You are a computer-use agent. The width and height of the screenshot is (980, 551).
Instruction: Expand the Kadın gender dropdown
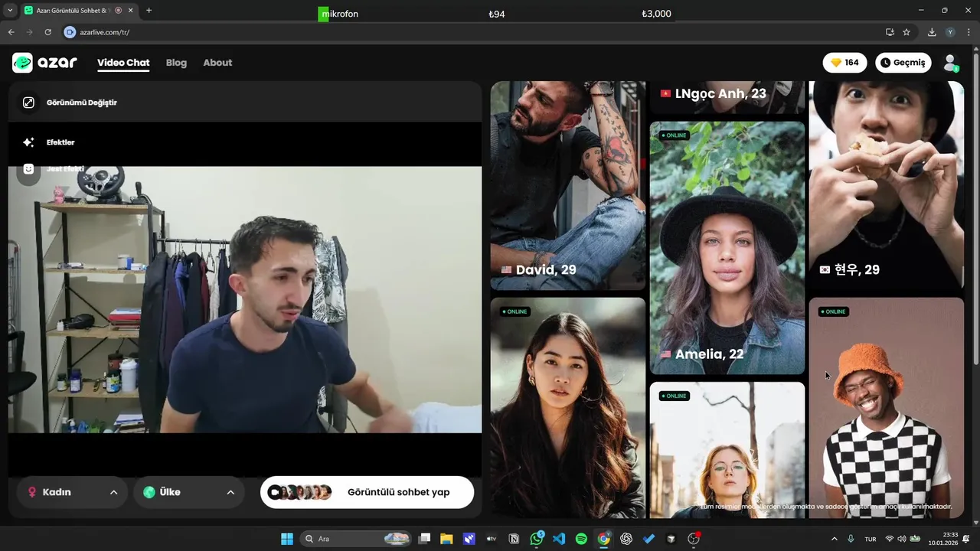click(x=71, y=492)
